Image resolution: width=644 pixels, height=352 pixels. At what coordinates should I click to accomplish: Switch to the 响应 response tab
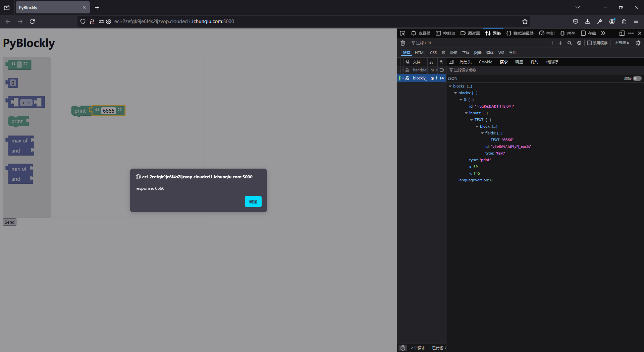519,62
